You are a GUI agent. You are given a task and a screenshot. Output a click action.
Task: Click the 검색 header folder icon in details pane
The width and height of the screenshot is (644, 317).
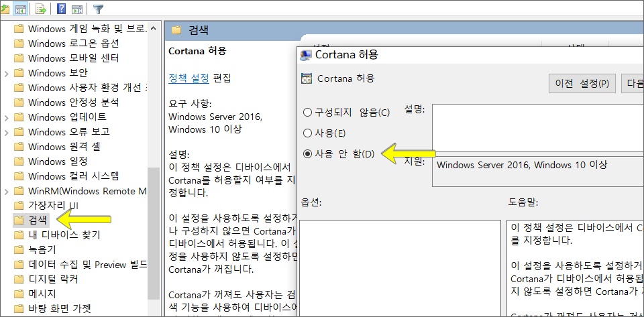[x=176, y=29]
